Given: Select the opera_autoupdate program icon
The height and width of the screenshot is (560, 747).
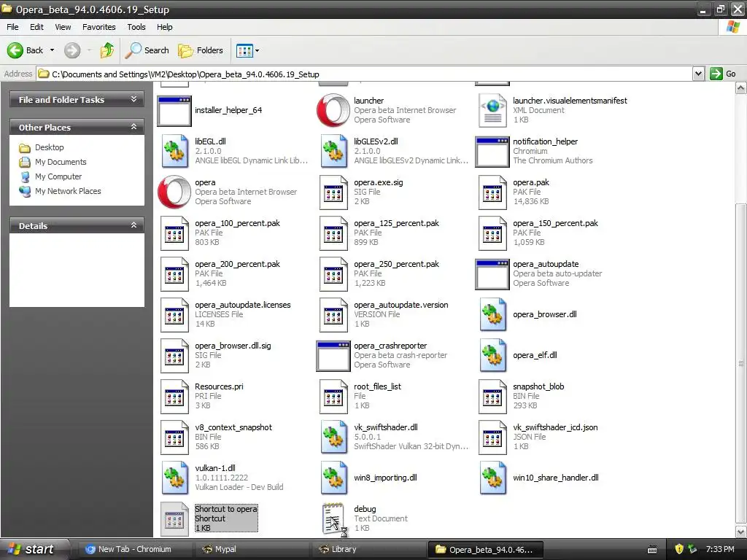Looking at the screenshot, I should pyautogui.click(x=492, y=274).
